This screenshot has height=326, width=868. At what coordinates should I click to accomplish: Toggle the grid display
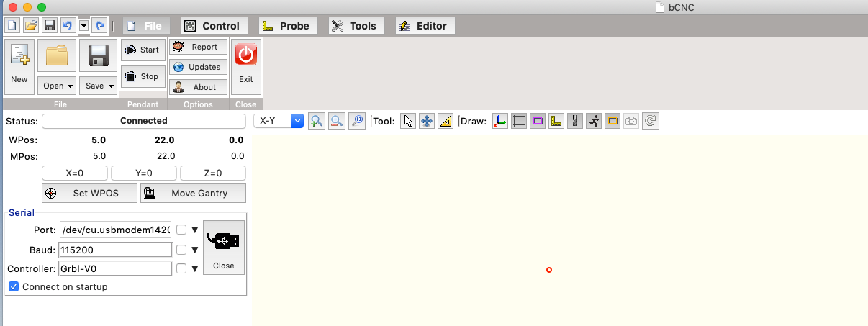pyautogui.click(x=519, y=121)
